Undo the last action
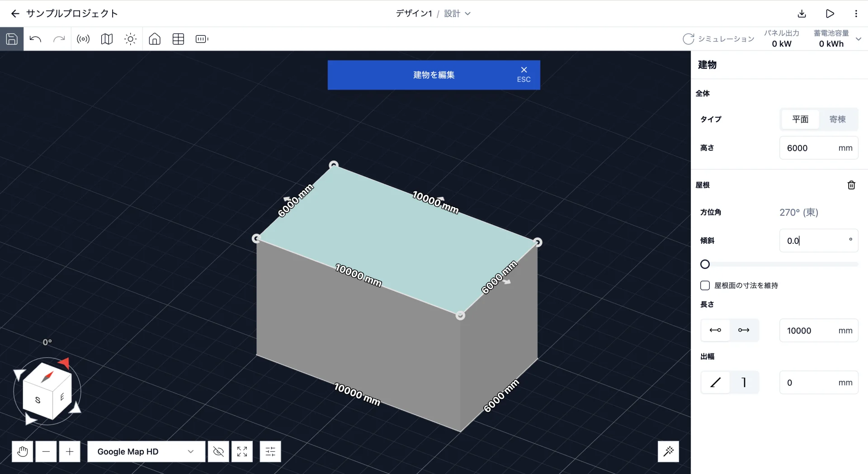Screen dimensions: 868x474 pyautogui.click(x=35, y=39)
